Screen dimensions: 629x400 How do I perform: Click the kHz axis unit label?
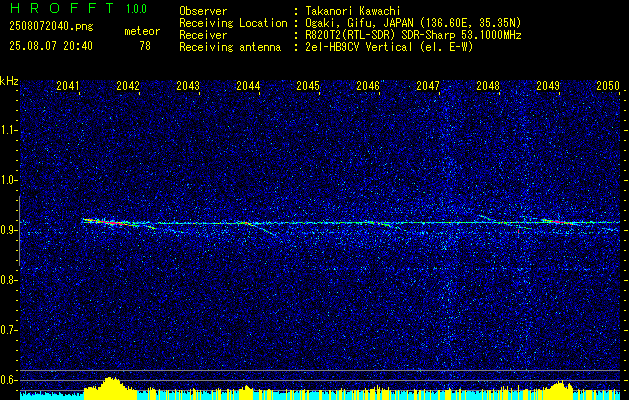[x=9, y=81]
